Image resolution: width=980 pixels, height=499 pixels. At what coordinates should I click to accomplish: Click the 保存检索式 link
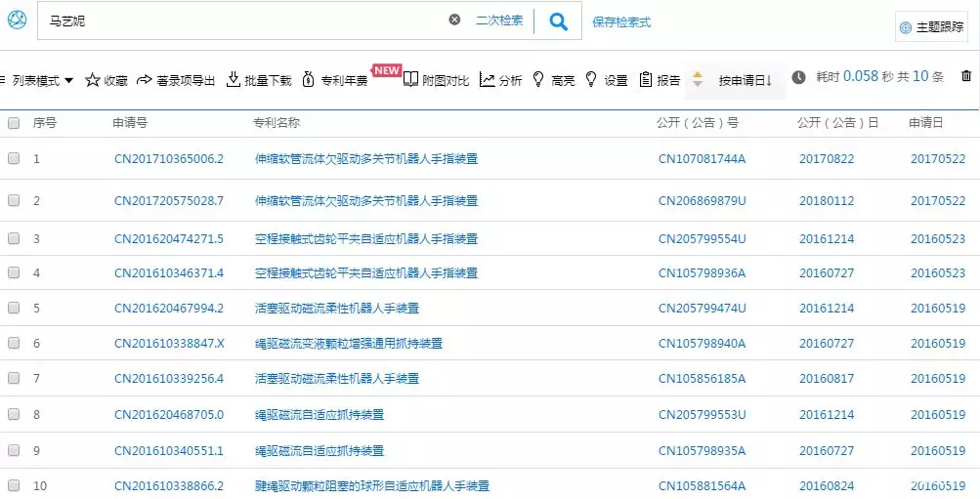[x=621, y=21]
